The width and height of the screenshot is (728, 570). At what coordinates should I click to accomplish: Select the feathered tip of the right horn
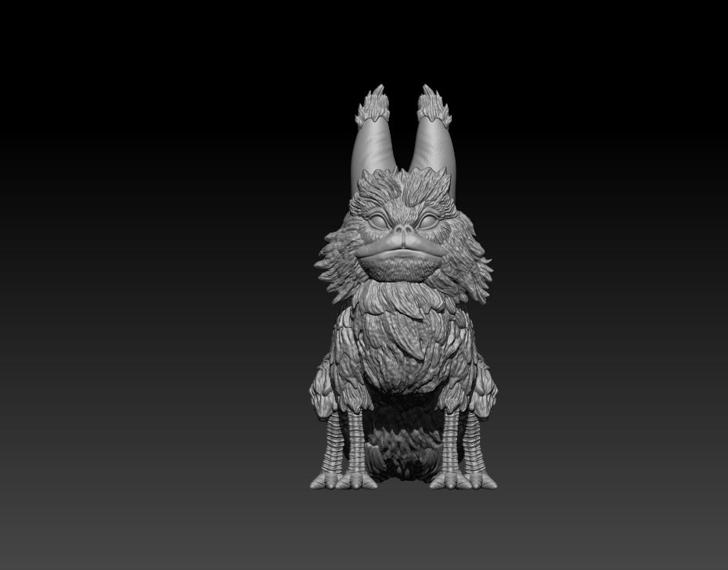[432, 106]
